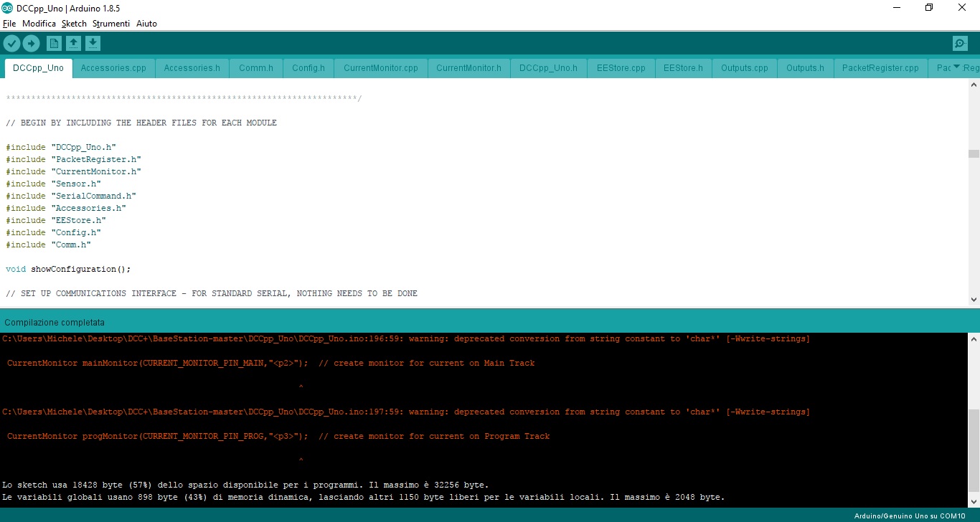Open the Aiuto menu
The height and width of the screenshot is (522, 980).
tap(146, 24)
